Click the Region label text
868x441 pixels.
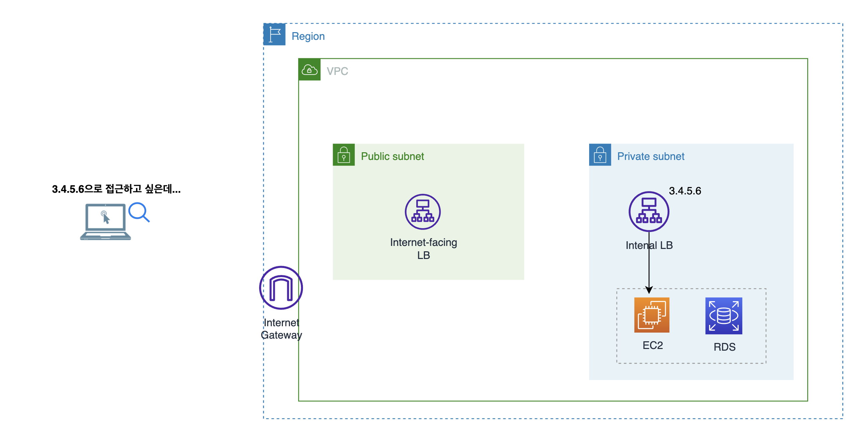click(308, 36)
